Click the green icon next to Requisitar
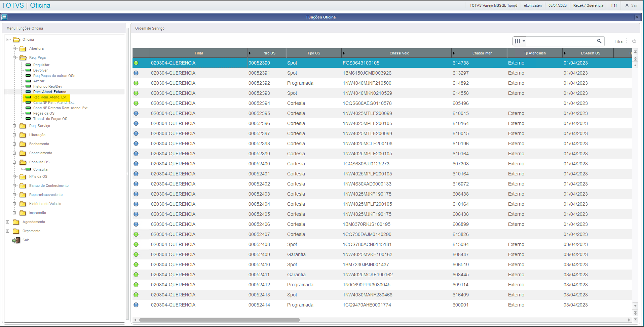 [28, 65]
